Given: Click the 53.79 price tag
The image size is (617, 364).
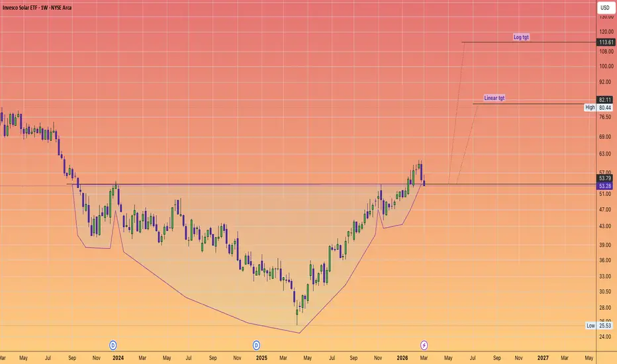Looking at the screenshot, I should 605,179.
